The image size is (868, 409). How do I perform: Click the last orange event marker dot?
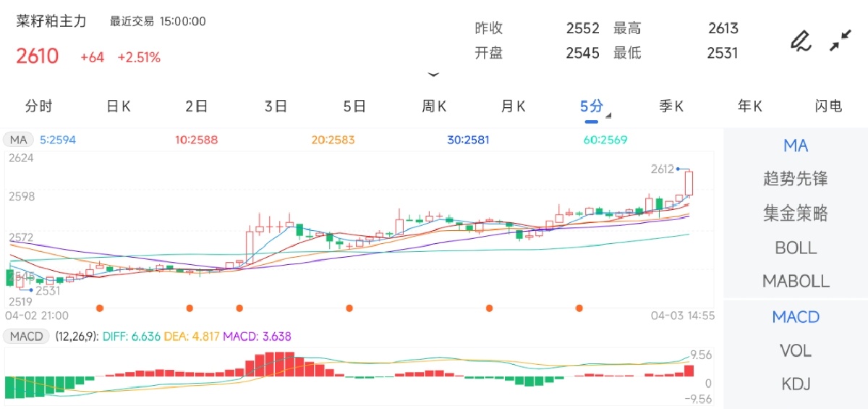click(x=579, y=308)
